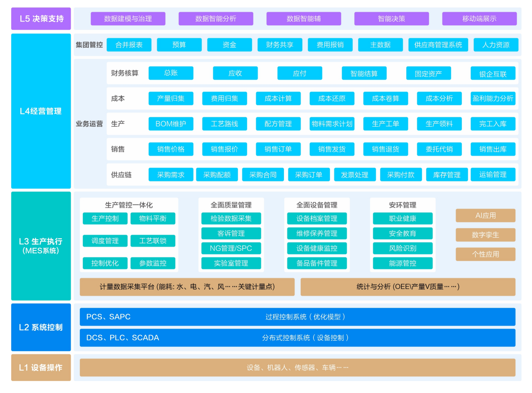
Task: Click the 设备健康监控 box
Action: [316, 248]
